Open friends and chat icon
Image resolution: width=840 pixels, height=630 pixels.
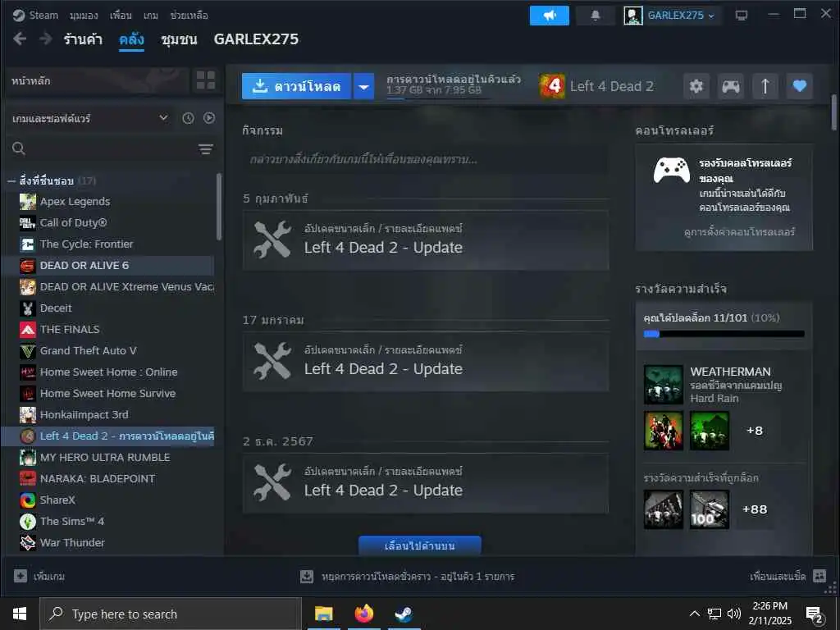819,576
